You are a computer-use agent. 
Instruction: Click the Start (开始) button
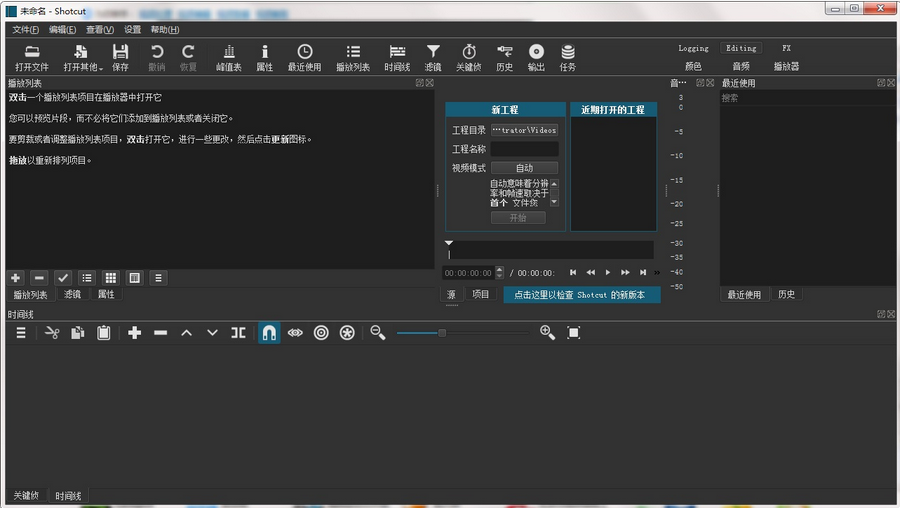(518, 218)
